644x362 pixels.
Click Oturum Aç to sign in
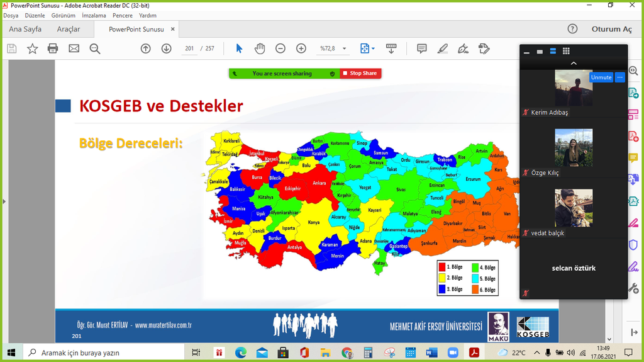pyautogui.click(x=611, y=29)
